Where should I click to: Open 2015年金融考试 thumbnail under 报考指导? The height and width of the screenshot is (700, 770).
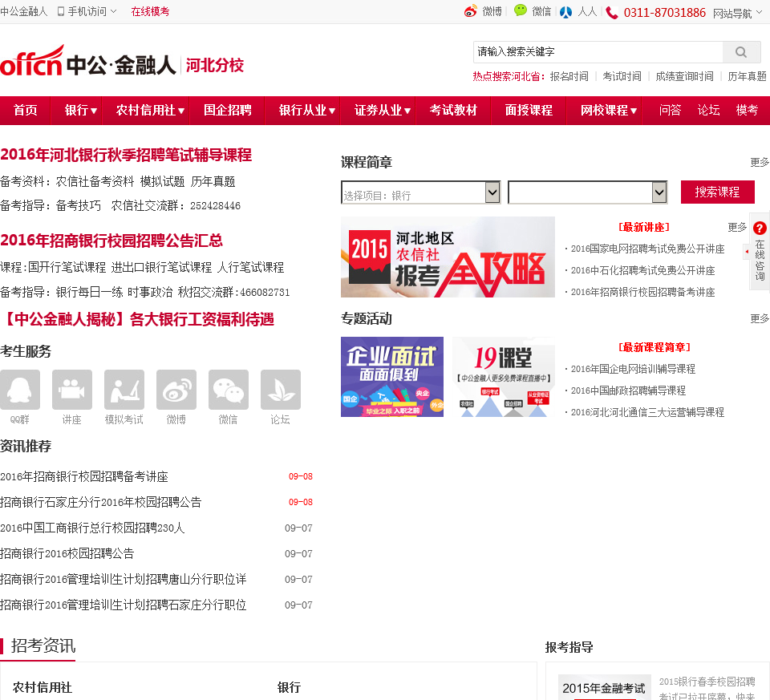[605, 687]
